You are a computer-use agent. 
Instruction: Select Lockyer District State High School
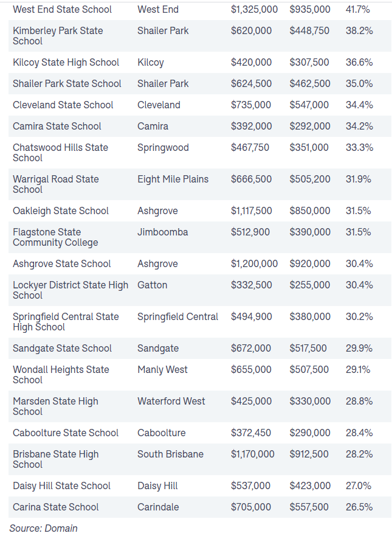tap(70, 290)
